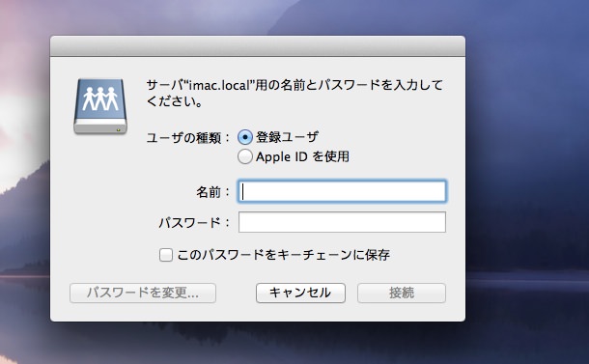Click the ユーザの種類 label
589x364 pixels.
pos(187,138)
